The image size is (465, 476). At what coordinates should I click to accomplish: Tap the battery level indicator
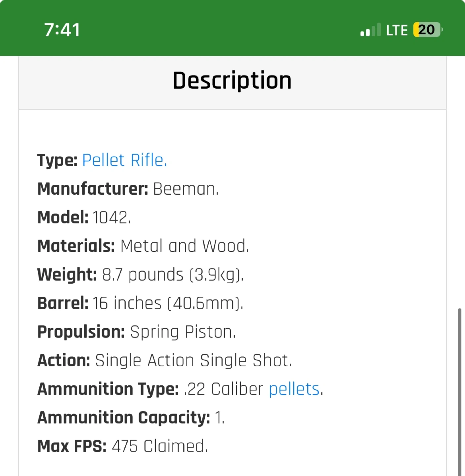[x=427, y=30]
